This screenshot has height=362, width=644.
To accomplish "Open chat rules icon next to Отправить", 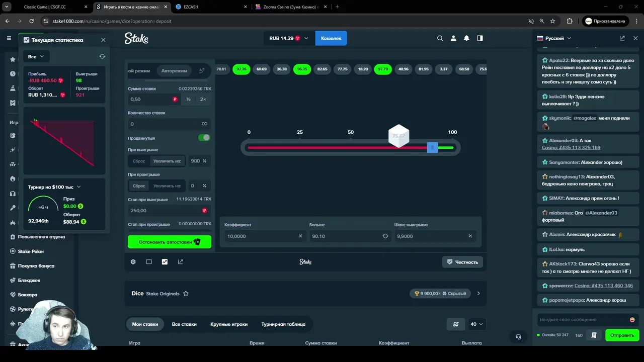I will (x=594, y=335).
